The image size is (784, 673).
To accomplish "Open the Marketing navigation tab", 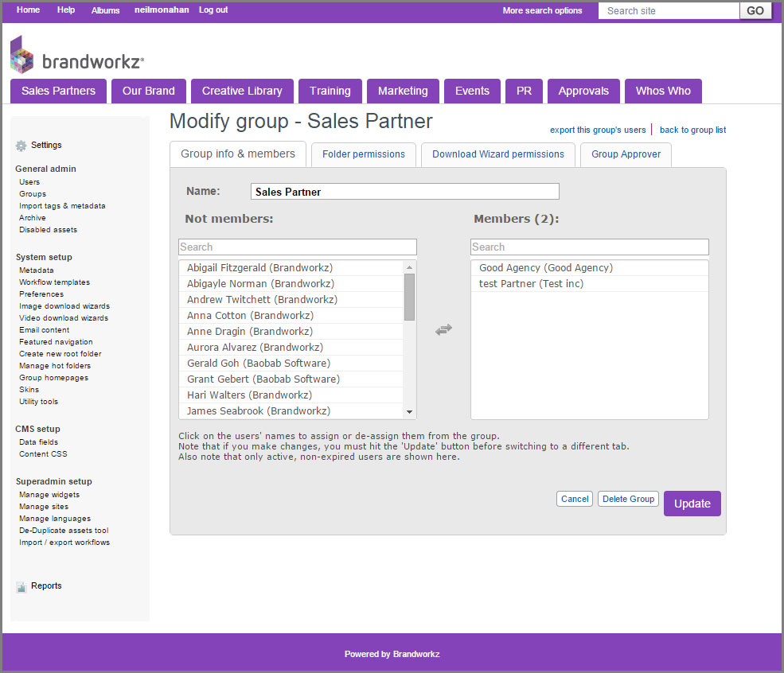I will 403,91.
